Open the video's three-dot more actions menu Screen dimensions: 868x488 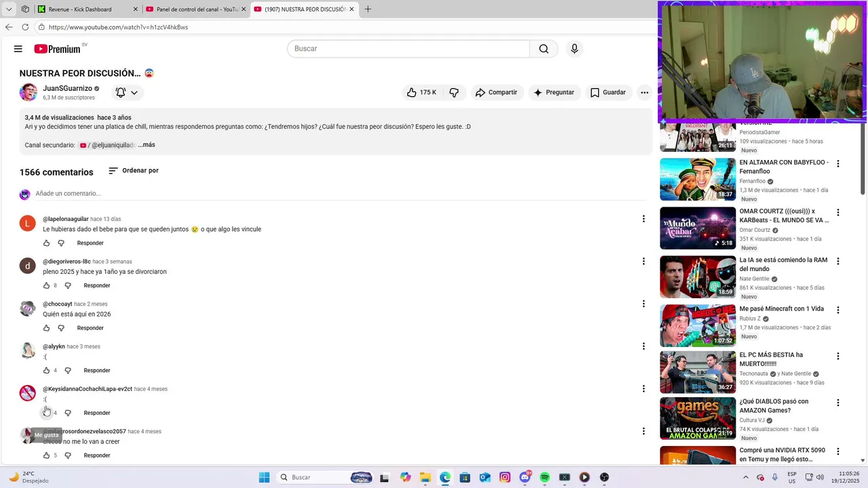(x=644, y=92)
